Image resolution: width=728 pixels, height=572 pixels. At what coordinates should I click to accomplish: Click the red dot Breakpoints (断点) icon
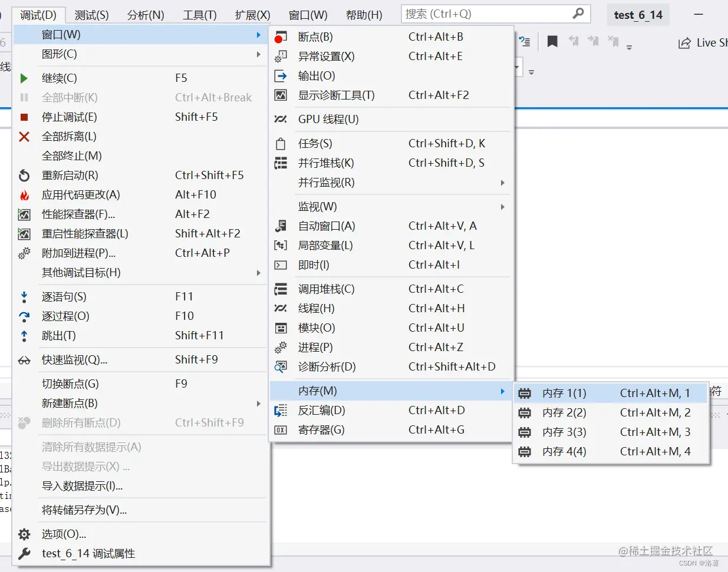pos(281,37)
